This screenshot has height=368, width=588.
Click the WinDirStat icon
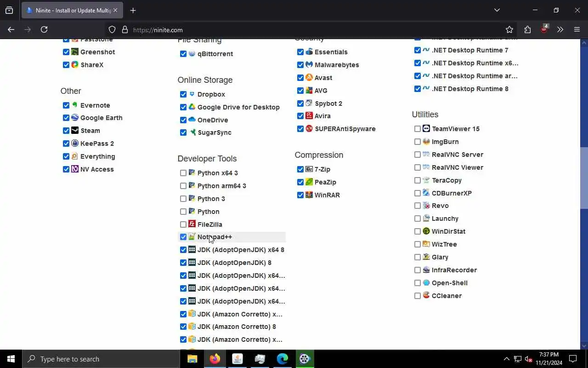tap(426, 231)
